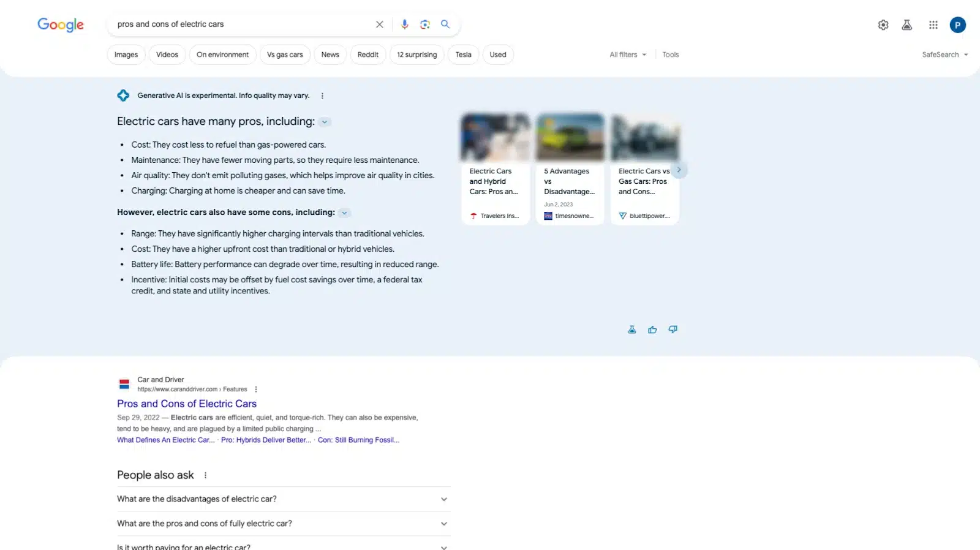Screen dimensions: 980x550
Task: Open Search Labs flask icon in header
Action: (x=907, y=25)
